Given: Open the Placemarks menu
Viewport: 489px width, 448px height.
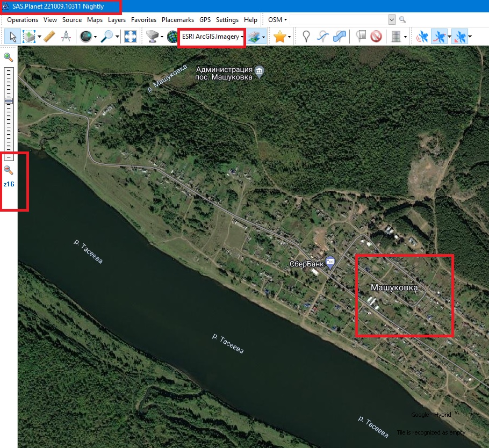Looking at the screenshot, I should point(177,20).
